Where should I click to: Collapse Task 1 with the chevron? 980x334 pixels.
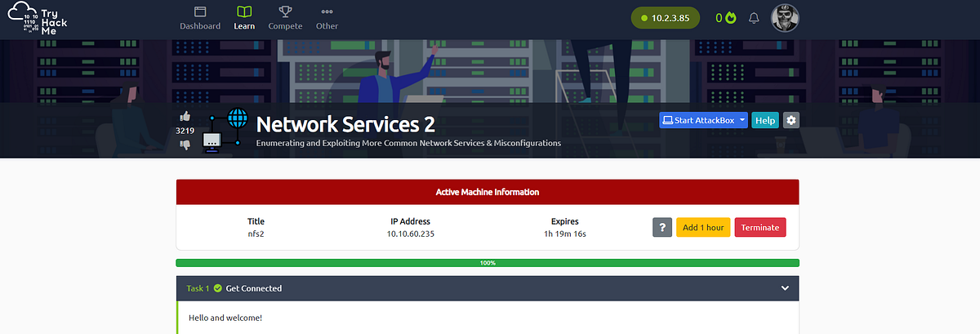(x=785, y=288)
